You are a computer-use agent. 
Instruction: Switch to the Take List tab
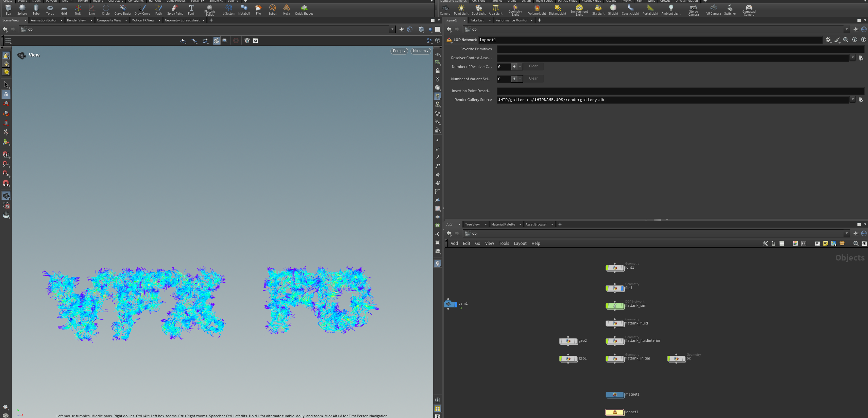[x=477, y=20]
